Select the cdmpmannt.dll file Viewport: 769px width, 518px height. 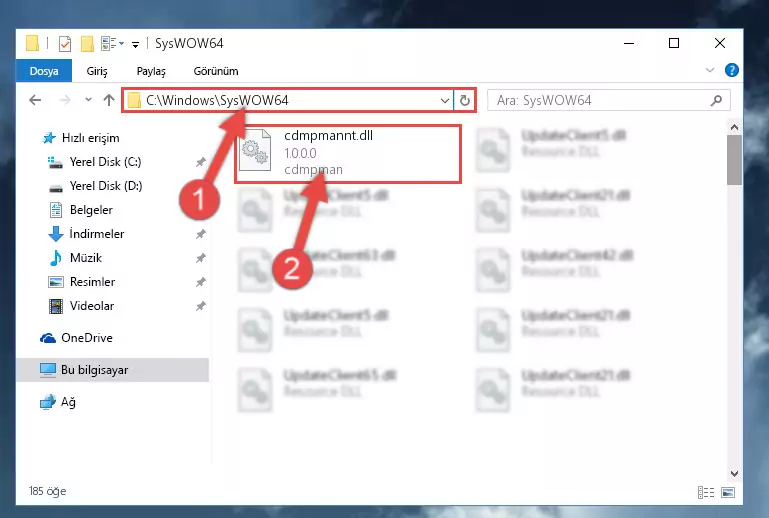(348, 154)
